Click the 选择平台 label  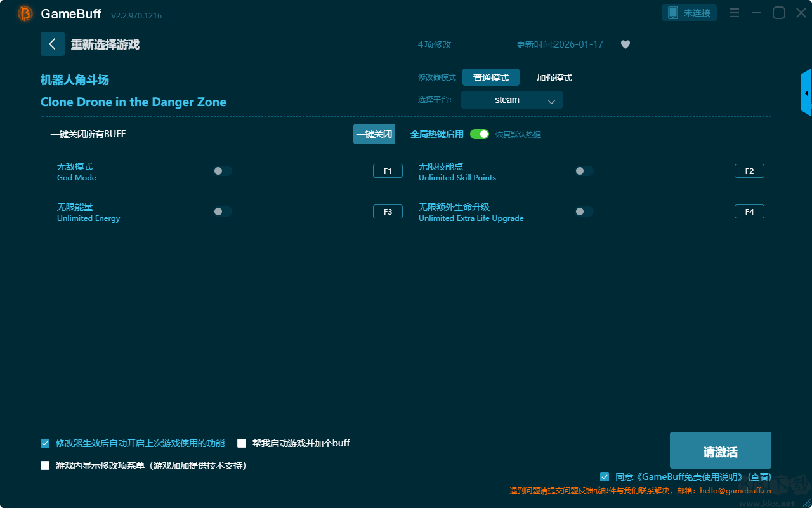(x=435, y=100)
